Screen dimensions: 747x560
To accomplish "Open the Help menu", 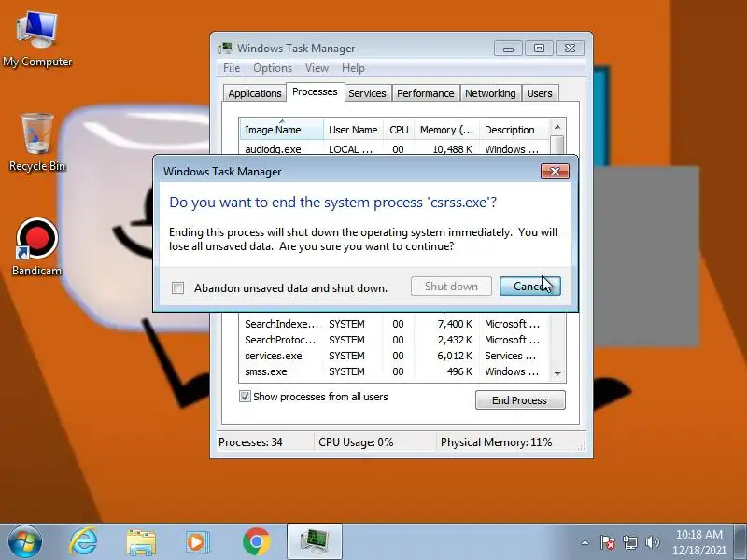I will 353,68.
